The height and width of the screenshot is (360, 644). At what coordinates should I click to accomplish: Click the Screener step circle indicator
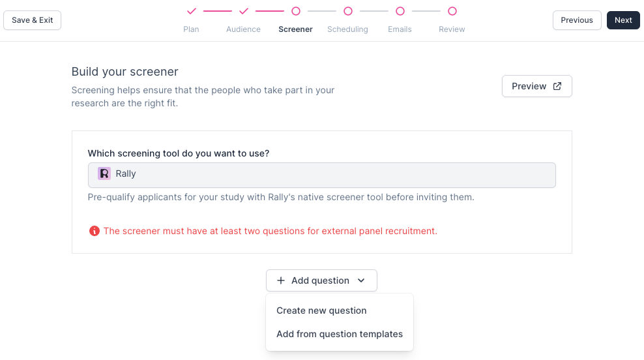pyautogui.click(x=296, y=11)
